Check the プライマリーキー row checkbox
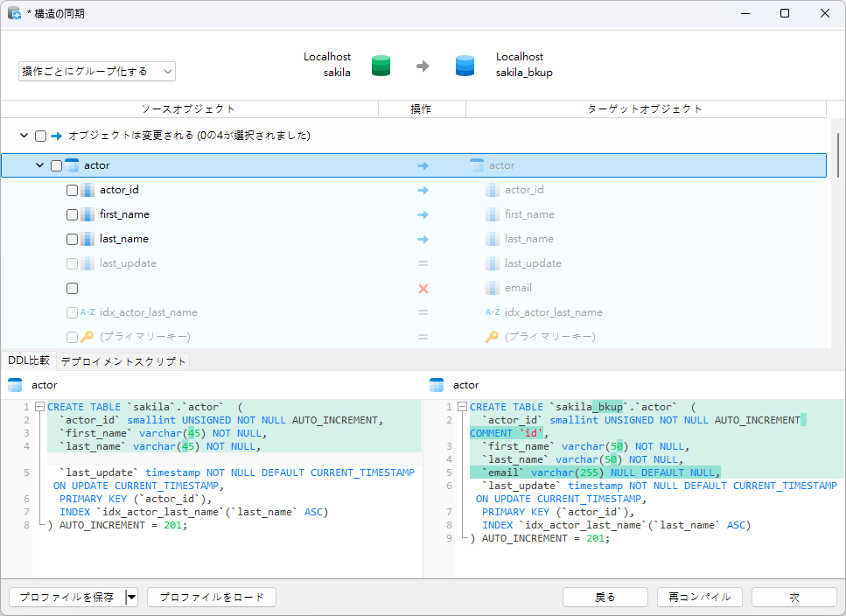 tap(72, 337)
